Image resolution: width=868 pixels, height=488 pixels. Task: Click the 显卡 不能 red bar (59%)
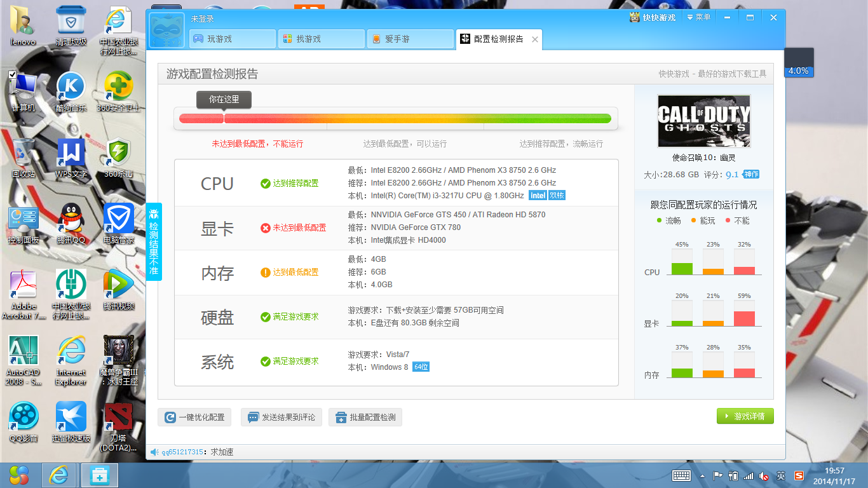point(744,319)
